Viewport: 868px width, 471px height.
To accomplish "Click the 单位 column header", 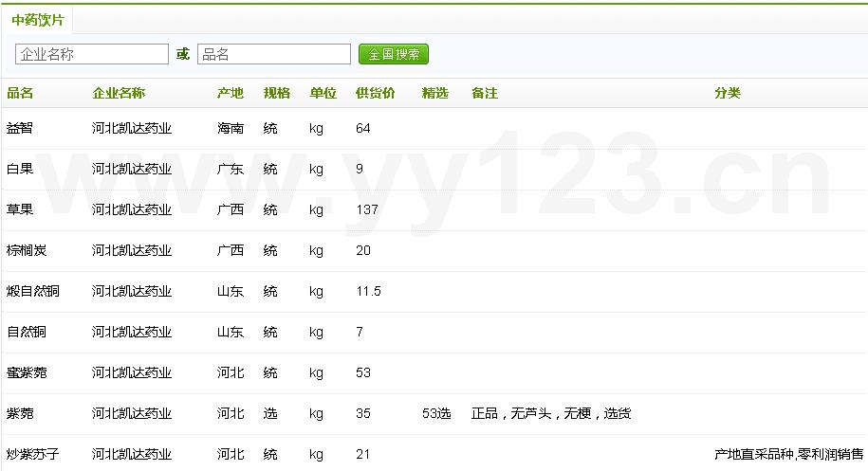I will (x=323, y=93).
